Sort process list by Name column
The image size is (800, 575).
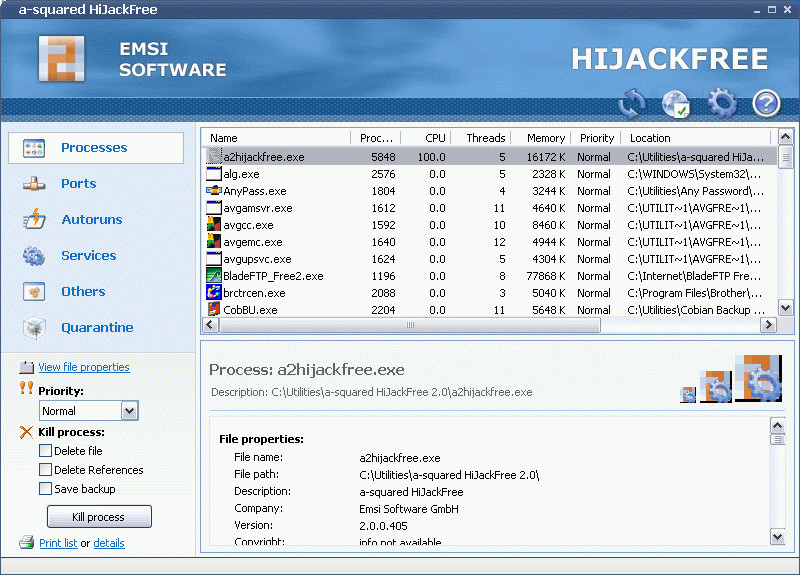(x=278, y=138)
